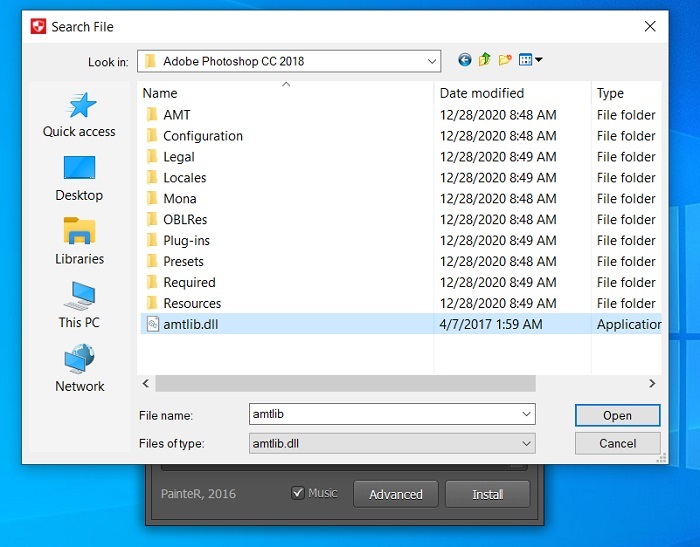Create a new folder icon
This screenshot has width=700, height=547.
(x=505, y=59)
